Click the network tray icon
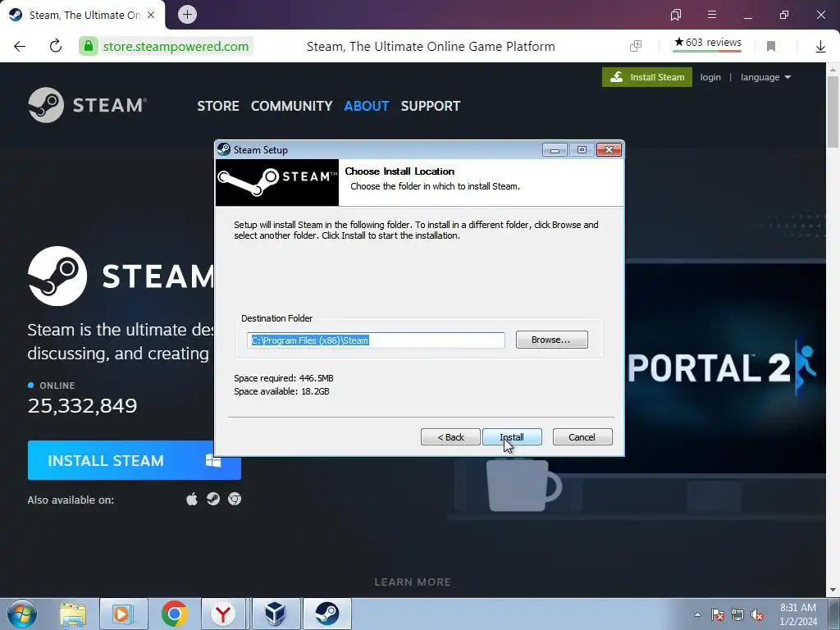The image size is (840, 630). pos(737,614)
